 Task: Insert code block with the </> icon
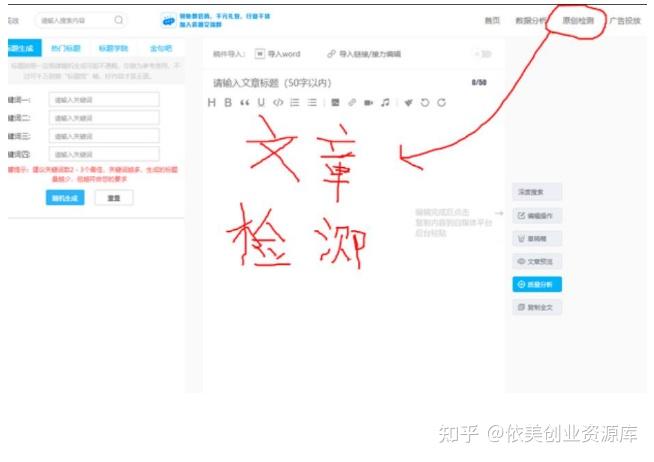click(278, 103)
